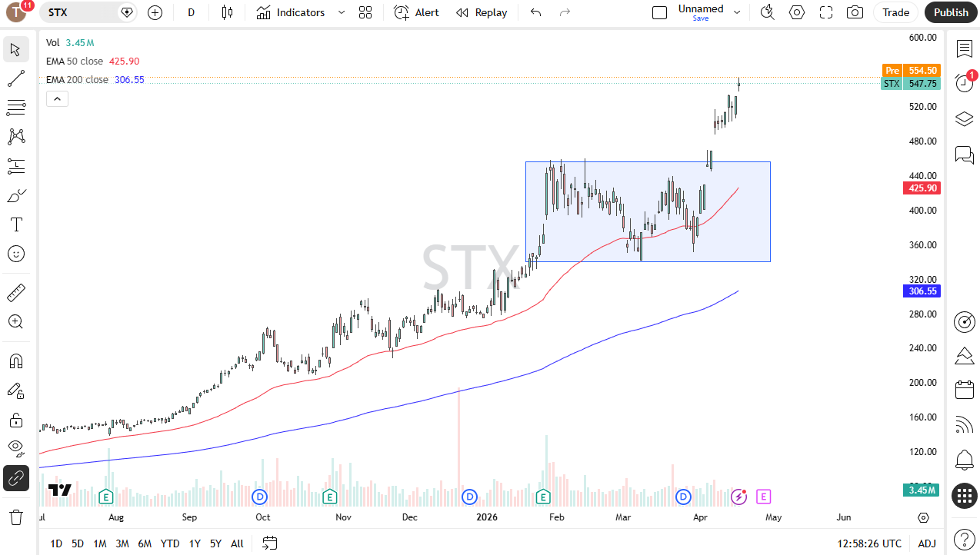Open the patterns drawing tool
This screenshot has height=555, width=980.
point(16,137)
